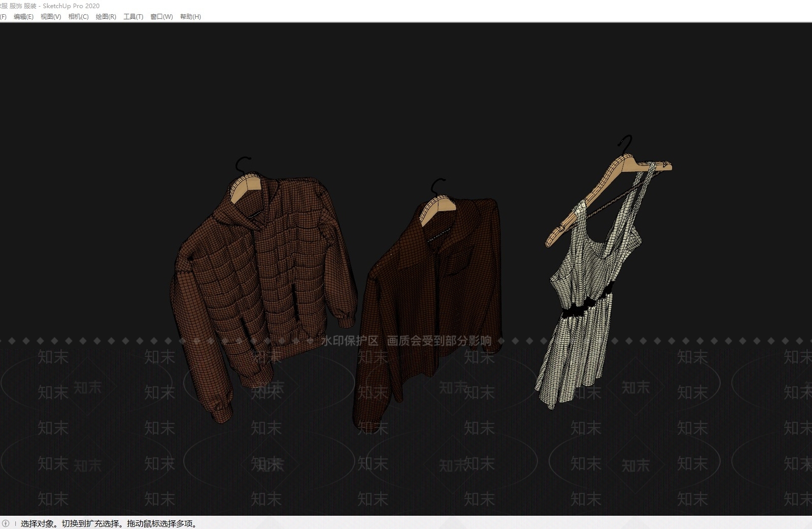The image size is (812, 529).
Task: Open the 编辑(E) menu
Action: (23, 17)
